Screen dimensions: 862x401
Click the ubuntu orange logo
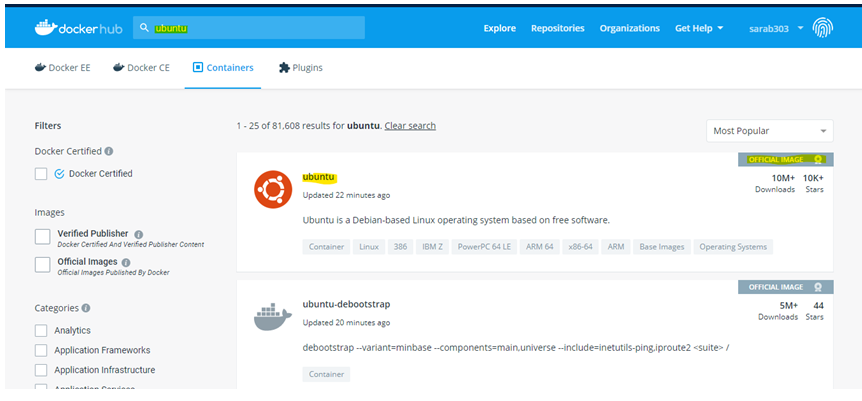tap(273, 190)
